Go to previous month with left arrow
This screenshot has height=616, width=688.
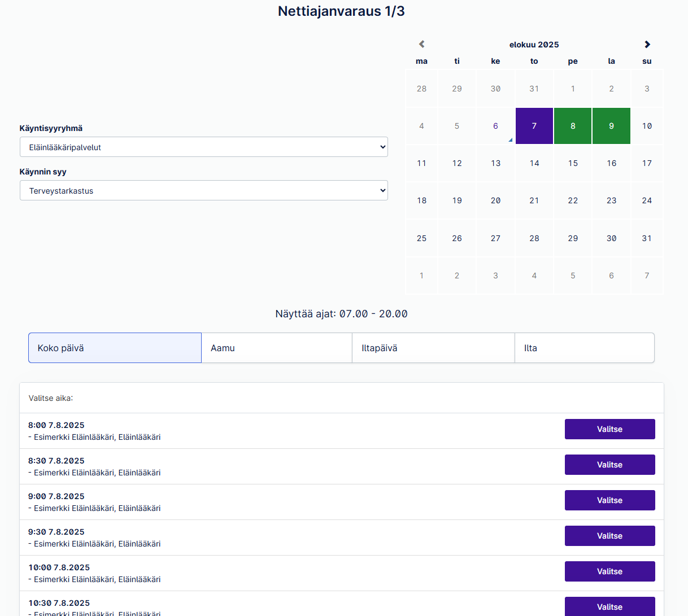(421, 44)
